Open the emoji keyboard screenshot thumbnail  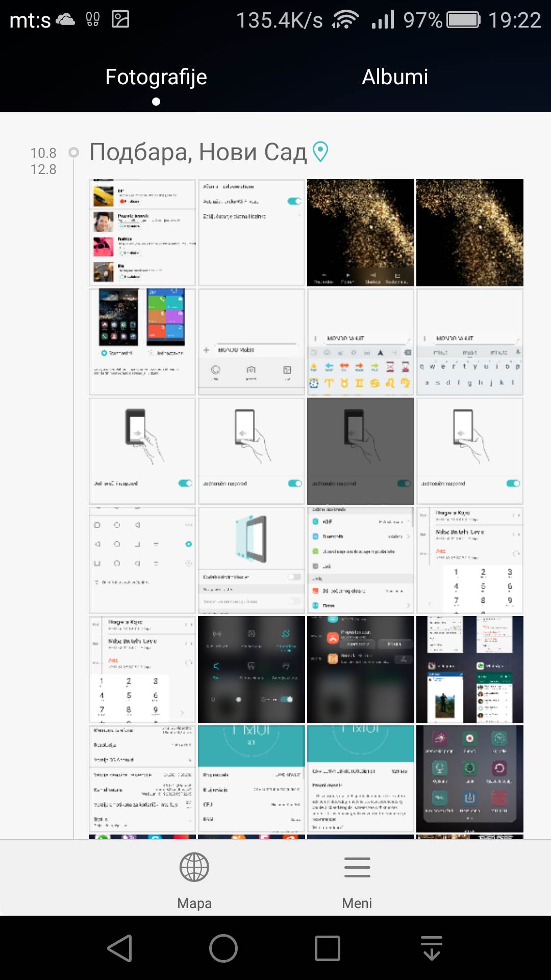click(x=361, y=342)
